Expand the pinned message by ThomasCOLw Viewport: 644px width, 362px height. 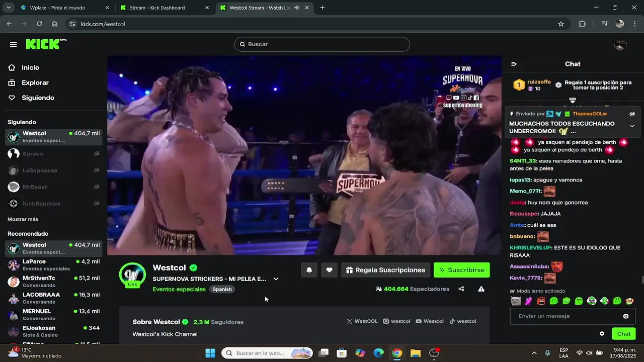click(632, 126)
